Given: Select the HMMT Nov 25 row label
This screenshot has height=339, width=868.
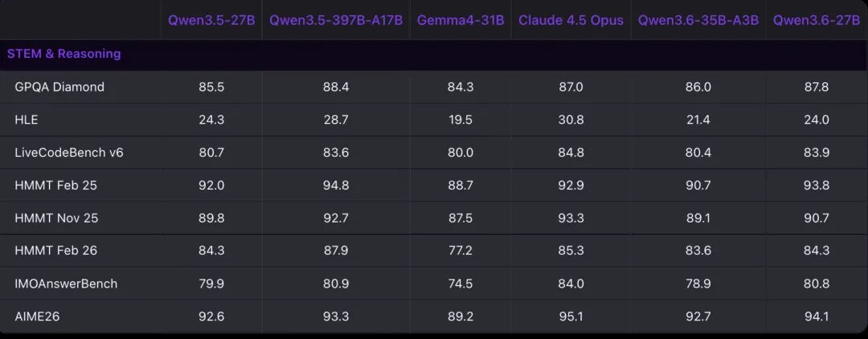Looking at the screenshot, I should point(56,218).
